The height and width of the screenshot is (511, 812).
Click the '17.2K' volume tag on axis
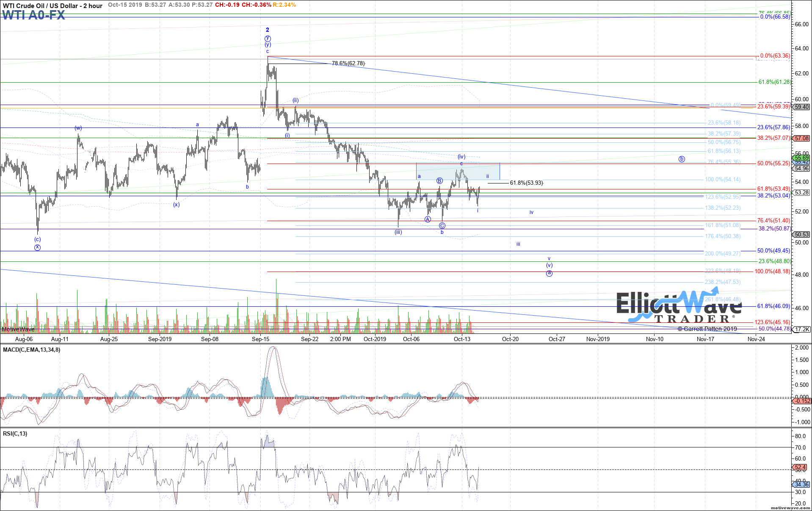801,329
